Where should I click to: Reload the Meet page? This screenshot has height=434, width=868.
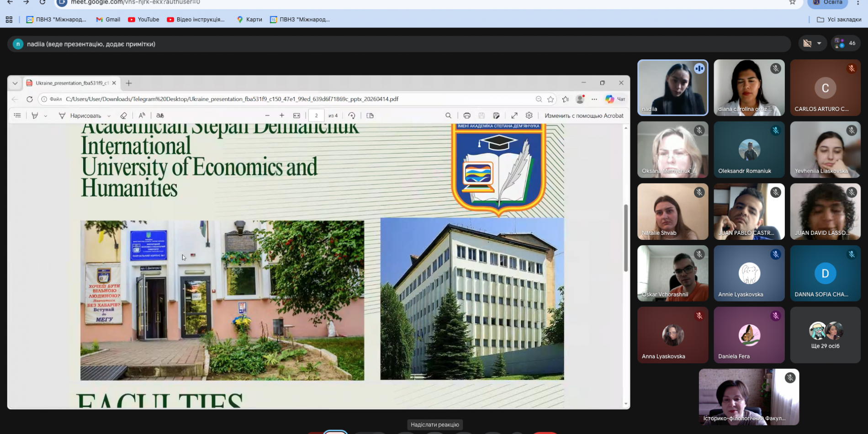tap(42, 3)
